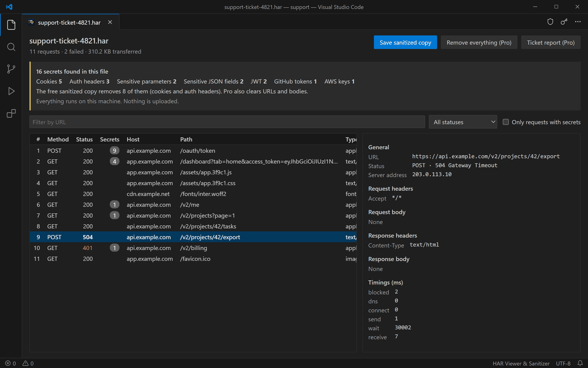Click the text/html Content-Type value
Viewport: 588px width, 368px height.
tap(424, 245)
